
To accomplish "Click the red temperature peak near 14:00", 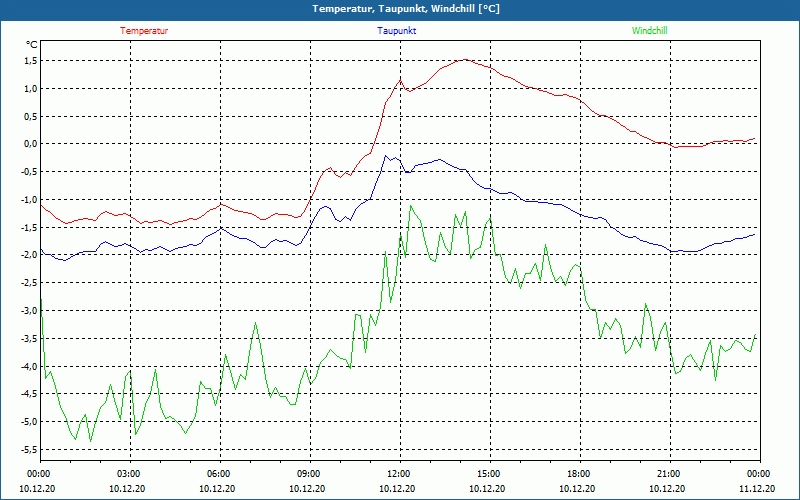I will tap(464, 59).
